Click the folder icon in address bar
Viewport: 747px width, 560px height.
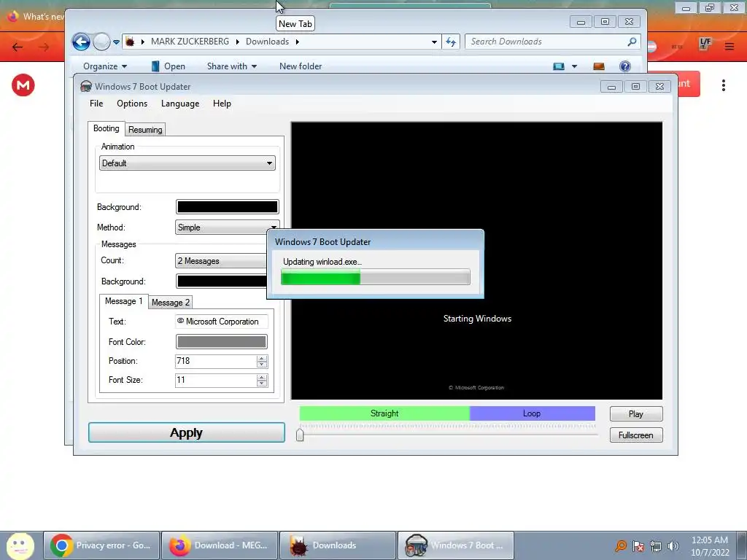[130, 42]
